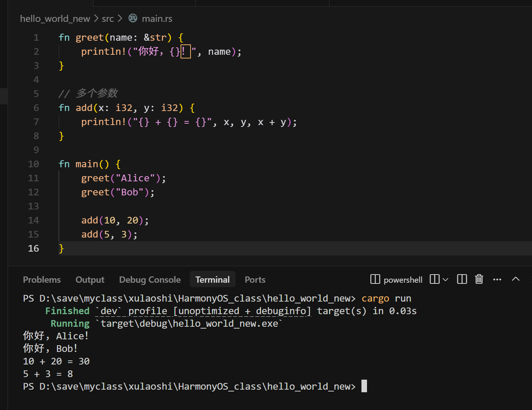Click greet("Alice") call
This screenshot has width=532, height=410.
pos(124,178)
